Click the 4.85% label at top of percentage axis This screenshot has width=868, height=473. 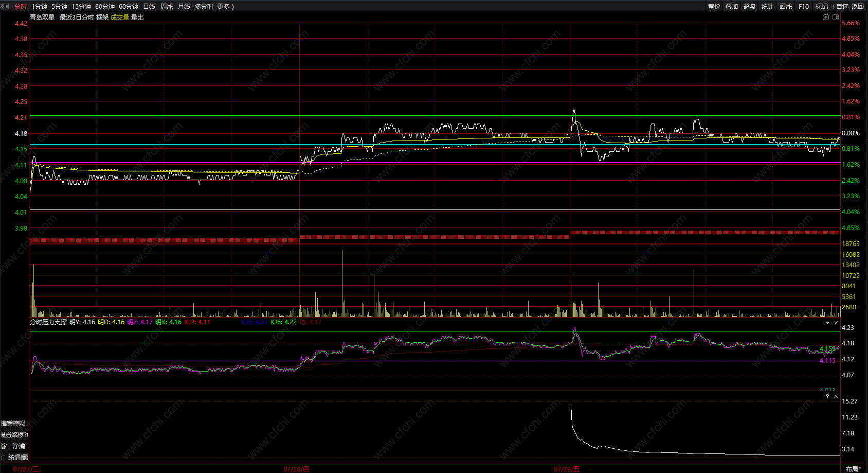click(x=851, y=39)
